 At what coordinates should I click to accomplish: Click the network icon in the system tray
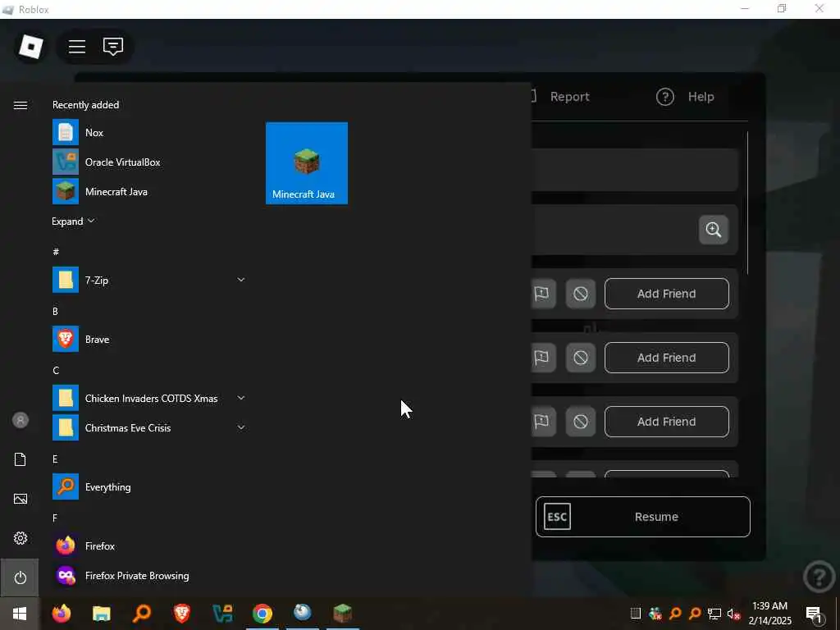(x=714, y=614)
